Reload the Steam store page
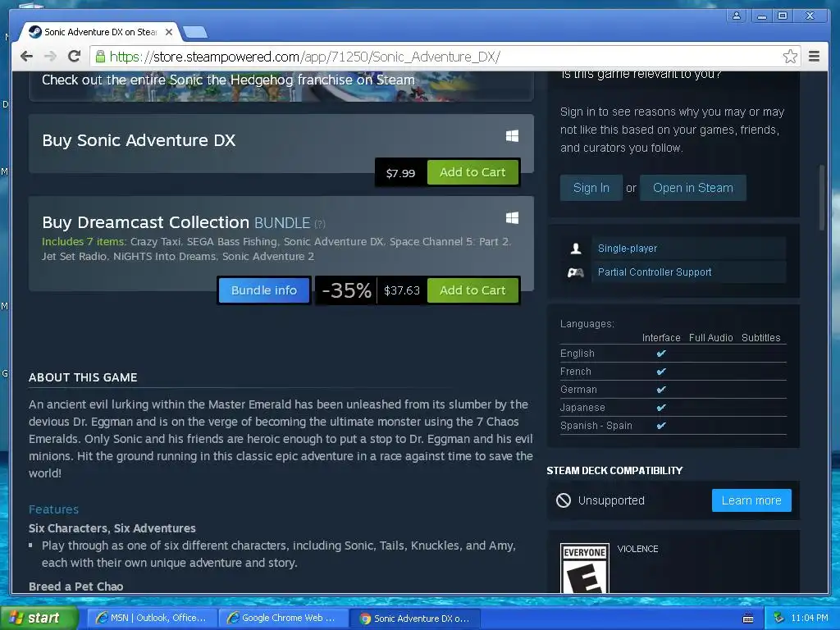This screenshot has height=630, width=840. click(x=74, y=57)
